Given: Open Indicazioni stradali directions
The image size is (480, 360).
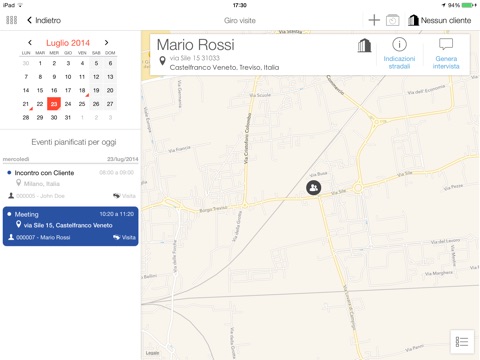Looking at the screenshot, I should 399,53.
